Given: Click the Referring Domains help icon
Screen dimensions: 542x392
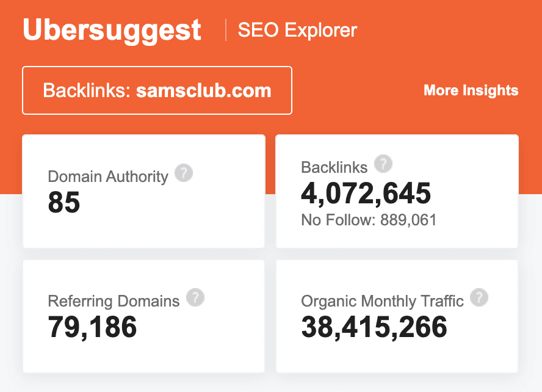Looking at the screenshot, I should [x=196, y=297].
